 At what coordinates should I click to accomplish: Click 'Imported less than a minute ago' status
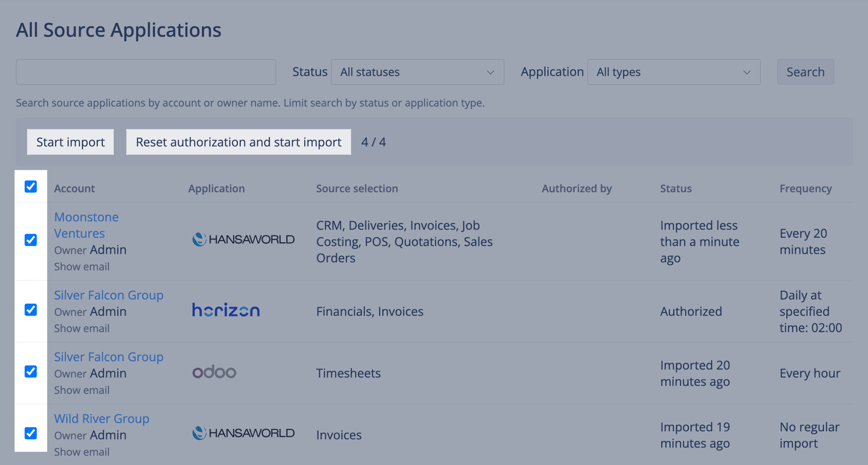700,242
